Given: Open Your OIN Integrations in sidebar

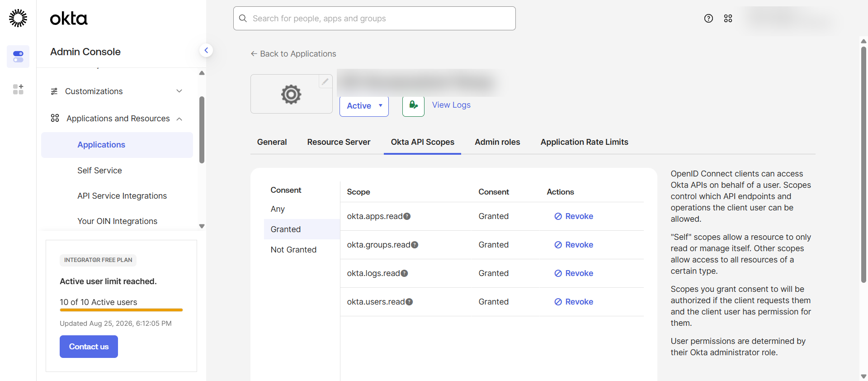Looking at the screenshot, I should [x=117, y=221].
